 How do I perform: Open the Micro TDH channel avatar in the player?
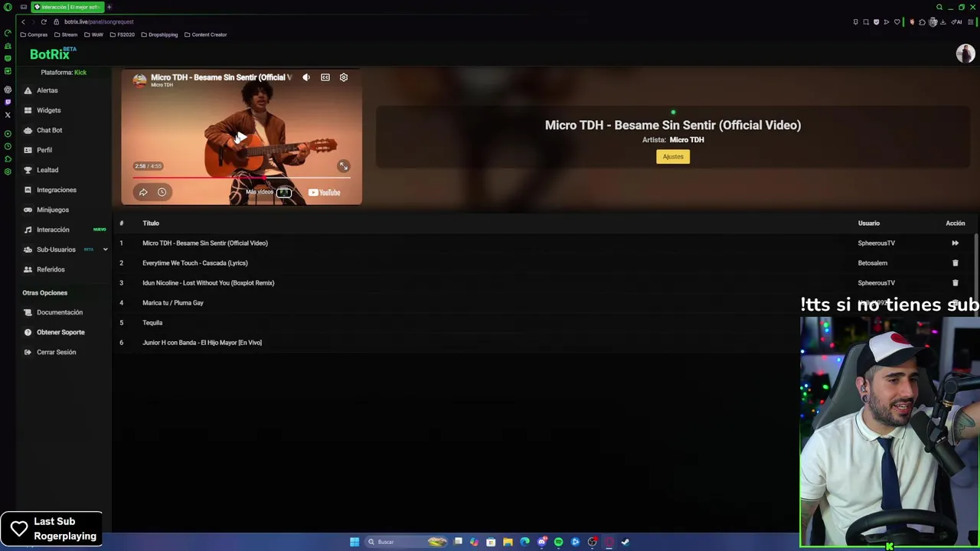pyautogui.click(x=139, y=80)
